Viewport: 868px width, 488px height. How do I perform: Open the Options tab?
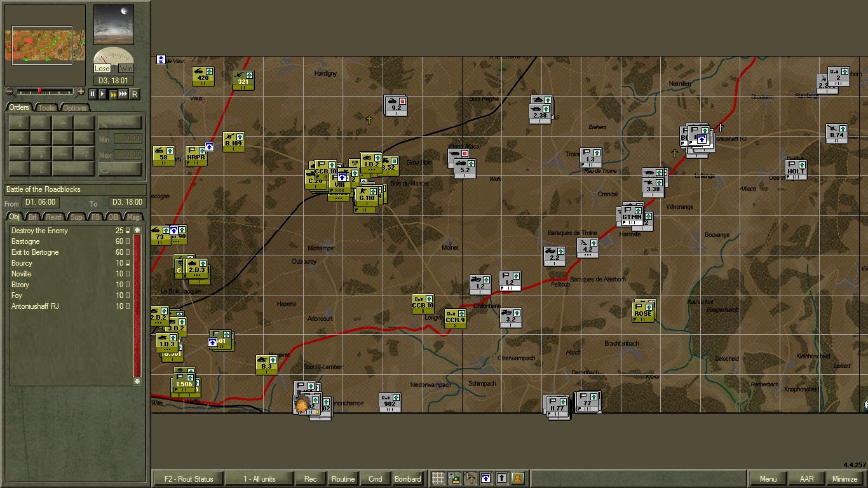(x=74, y=107)
